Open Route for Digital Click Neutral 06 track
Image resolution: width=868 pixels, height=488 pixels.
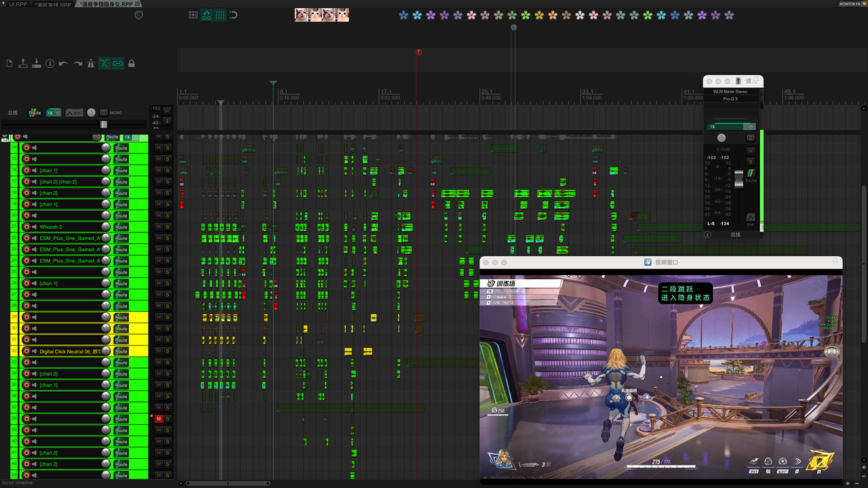(121, 351)
